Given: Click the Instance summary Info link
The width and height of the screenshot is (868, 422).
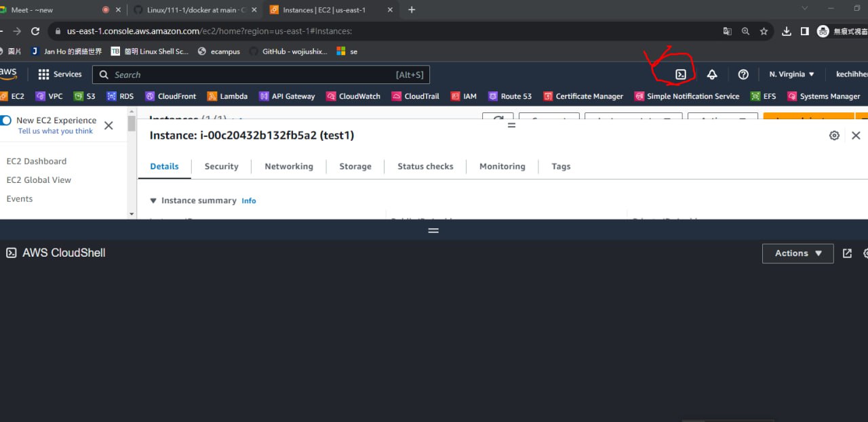Looking at the screenshot, I should (249, 201).
